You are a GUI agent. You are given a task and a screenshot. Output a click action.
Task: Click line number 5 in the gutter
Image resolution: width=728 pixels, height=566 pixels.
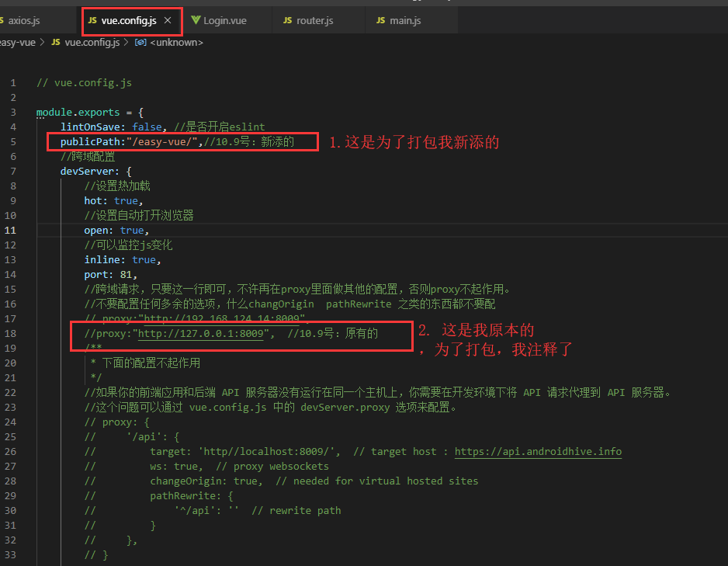coord(13,141)
